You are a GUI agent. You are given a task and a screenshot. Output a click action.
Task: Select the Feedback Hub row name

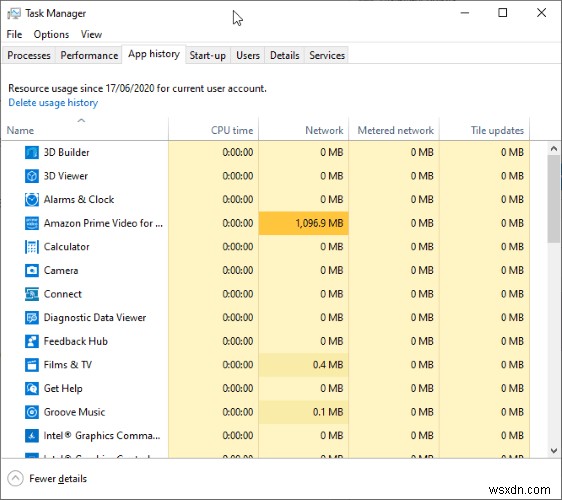coord(75,341)
